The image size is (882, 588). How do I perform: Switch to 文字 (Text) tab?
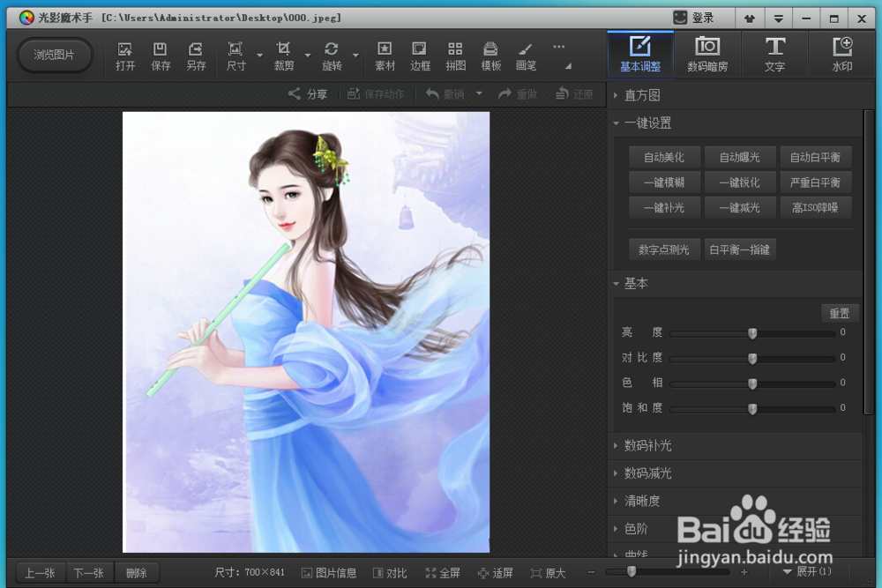click(774, 54)
